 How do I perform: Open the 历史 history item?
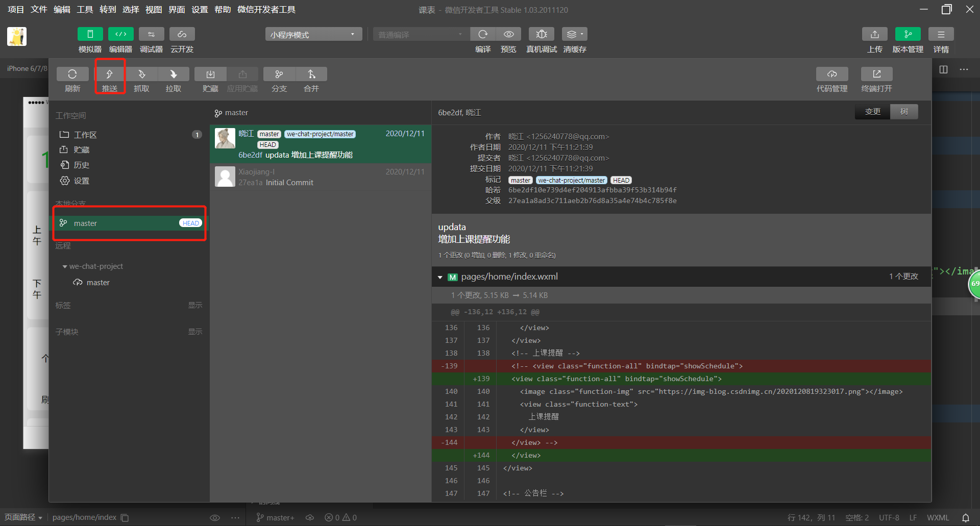pos(130,165)
